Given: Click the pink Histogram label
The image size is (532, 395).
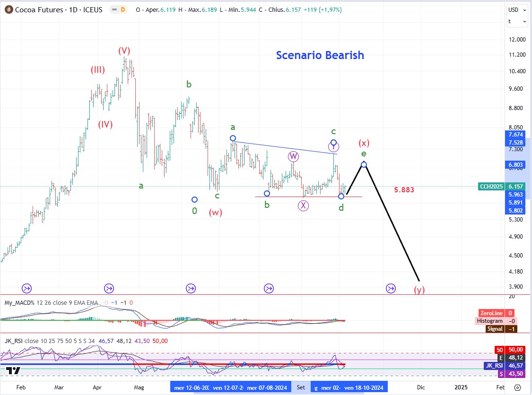Looking at the screenshot, I should (x=489, y=321).
